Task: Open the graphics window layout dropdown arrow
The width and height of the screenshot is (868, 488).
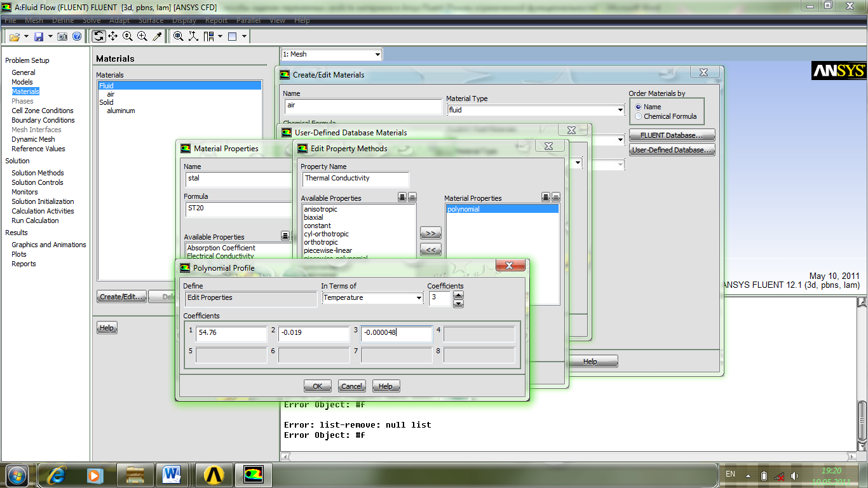Action: (x=243, y=37)
